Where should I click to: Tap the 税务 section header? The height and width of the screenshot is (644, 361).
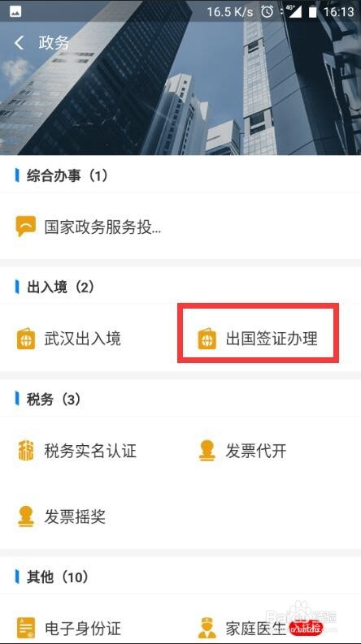pyautogui.click(x=53, y=399)
